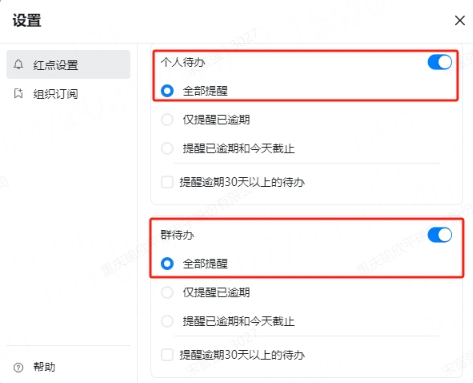This screenshot has height=383, width=473.
Task: Click the 设置 dialog title text
Action: click(x=27, y=20)
